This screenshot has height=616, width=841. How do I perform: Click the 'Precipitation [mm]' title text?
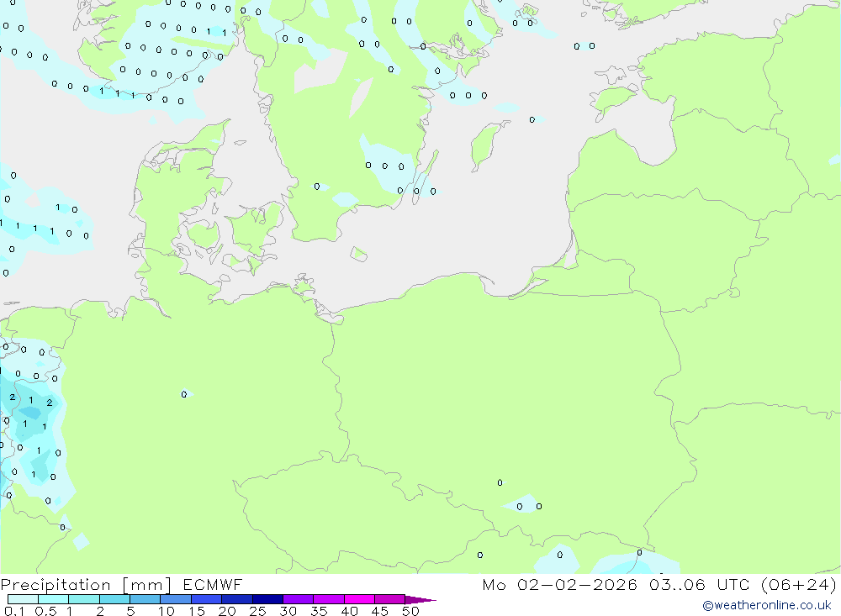86,585
